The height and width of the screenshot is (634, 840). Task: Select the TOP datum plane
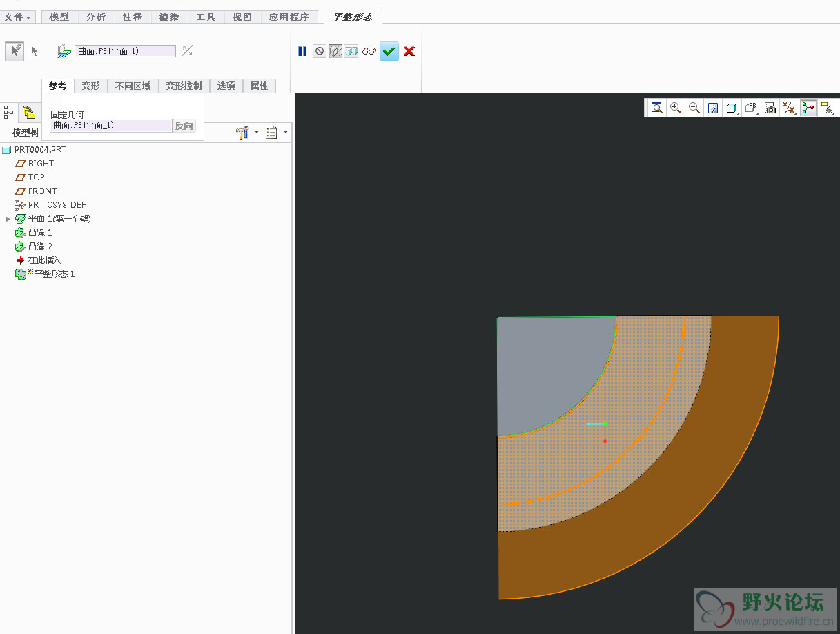click(30, 177)
